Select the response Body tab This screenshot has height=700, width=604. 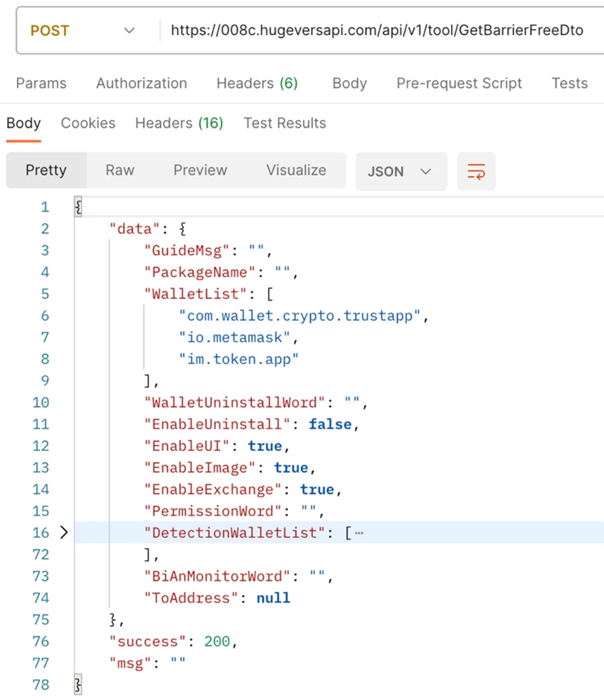pyautogui.click(x=24, y=124)
